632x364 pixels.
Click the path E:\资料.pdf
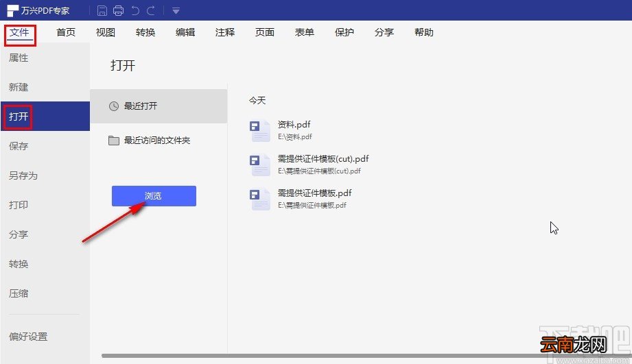(295, 136)
